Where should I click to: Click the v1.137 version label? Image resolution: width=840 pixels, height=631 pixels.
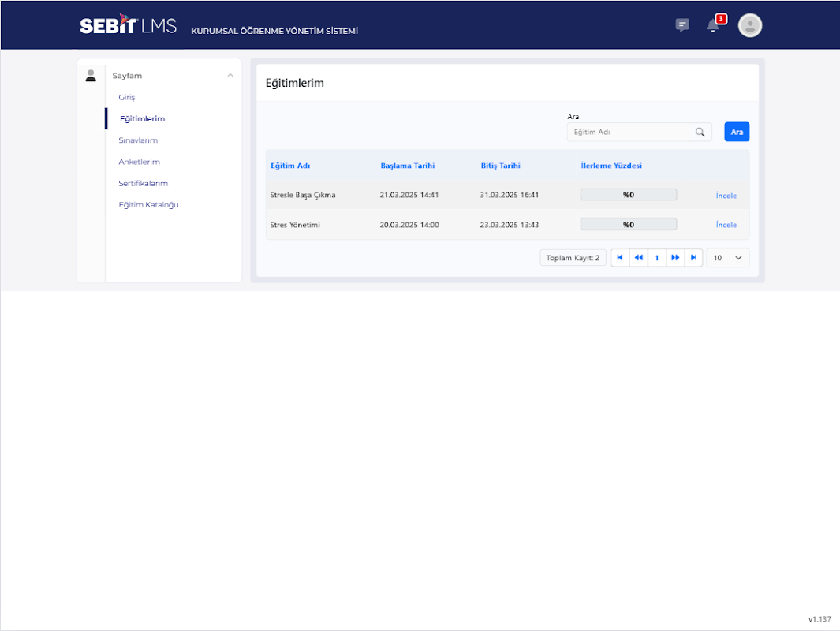[x=819, y=618]
